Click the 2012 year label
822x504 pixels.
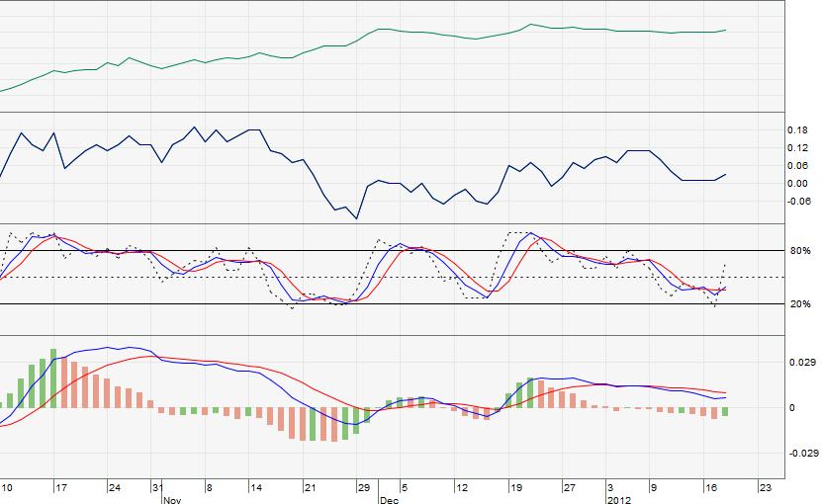click(619, 500)
